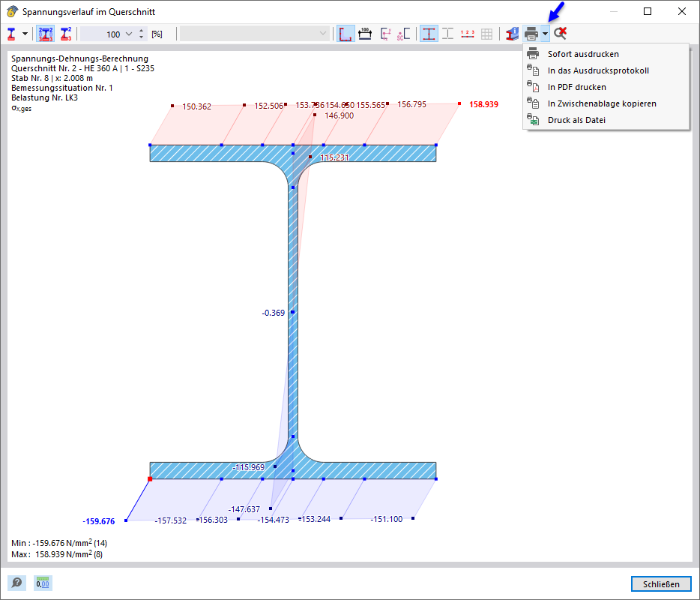700x600 pixels.
Task: Click the Querschnitt Nr. 2 - HE 360 A description line
Action: [82, 68]
